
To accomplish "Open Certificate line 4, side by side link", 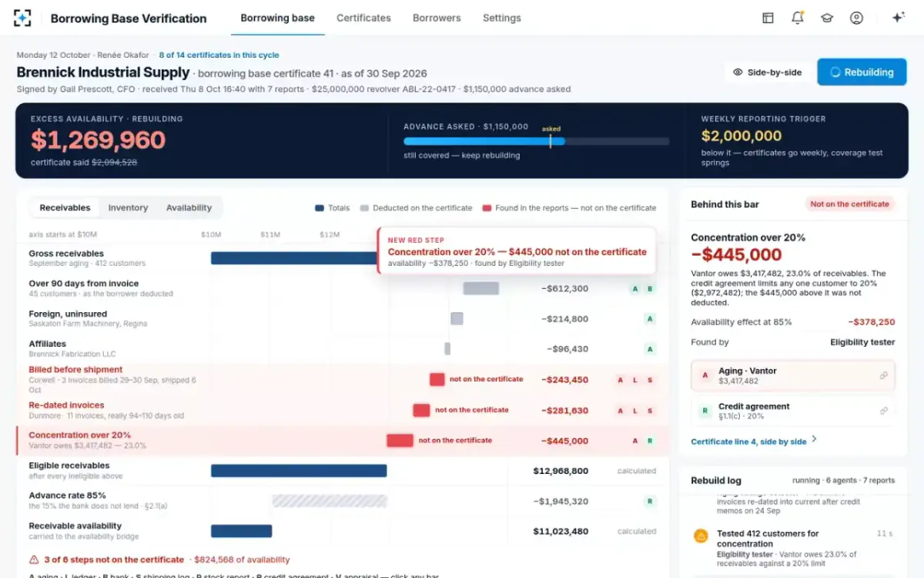I will point(748,442).
